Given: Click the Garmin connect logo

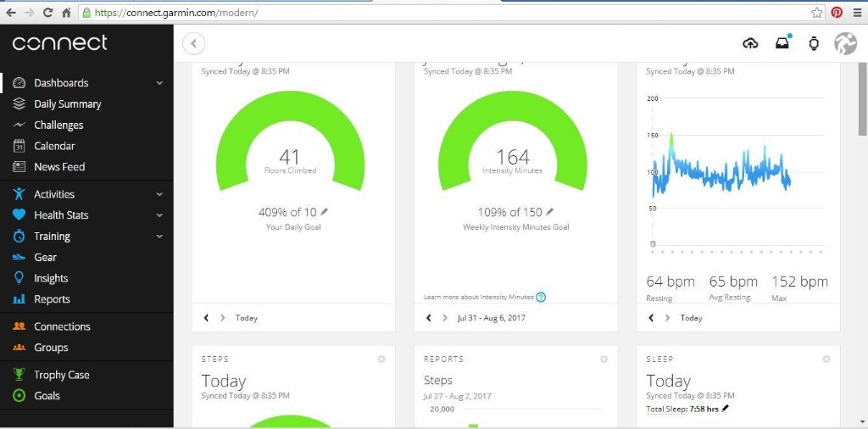Looking at the screenshot, I should point(60,42).
